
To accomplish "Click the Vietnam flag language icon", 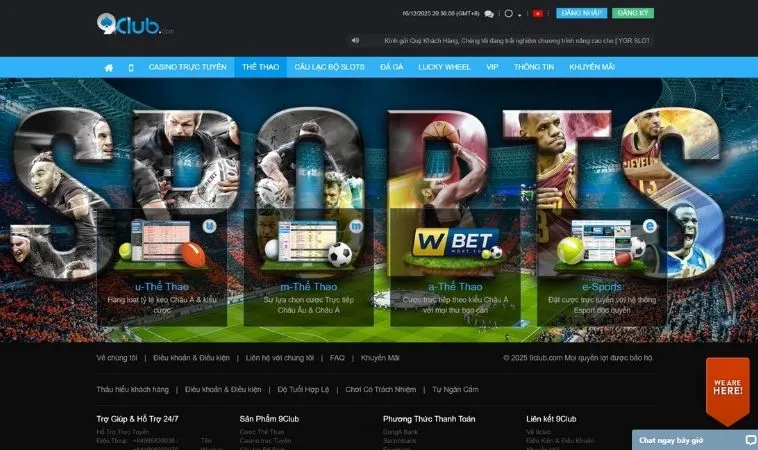I will [x=537, y=14].
